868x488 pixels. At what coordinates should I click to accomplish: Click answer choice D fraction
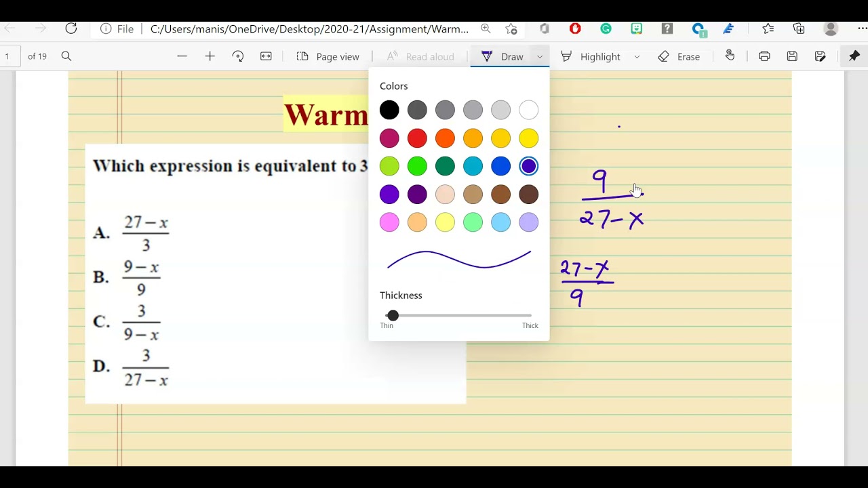pos(146,367)
